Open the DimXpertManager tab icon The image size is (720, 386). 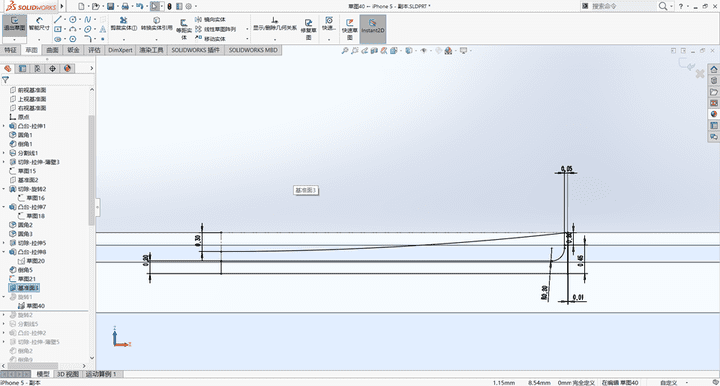click(52, 68)
